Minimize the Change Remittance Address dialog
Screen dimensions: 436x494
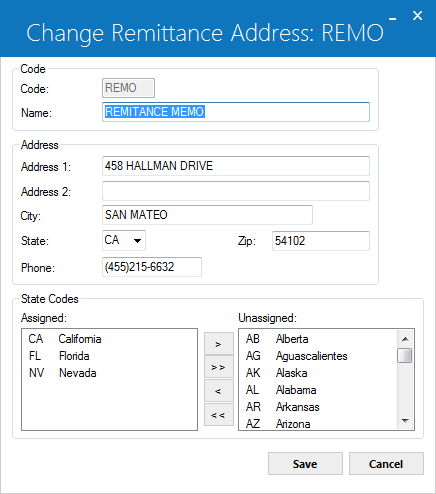[393, 19]
